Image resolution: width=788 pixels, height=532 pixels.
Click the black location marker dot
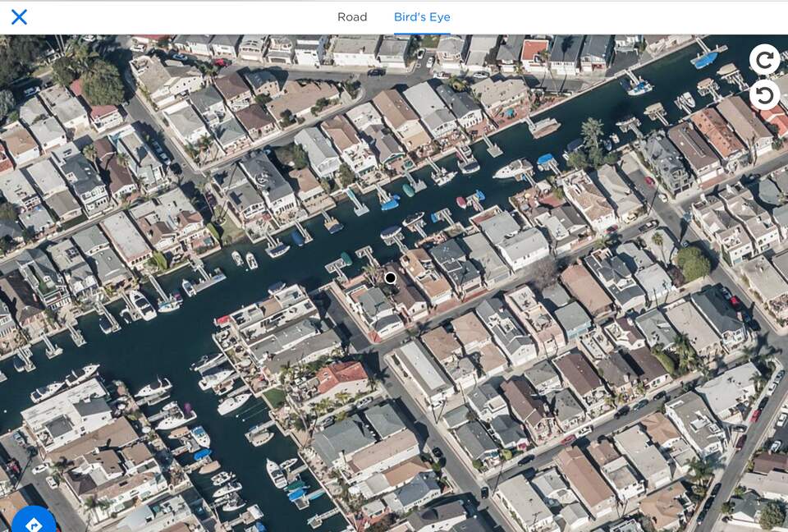[391, 278]
